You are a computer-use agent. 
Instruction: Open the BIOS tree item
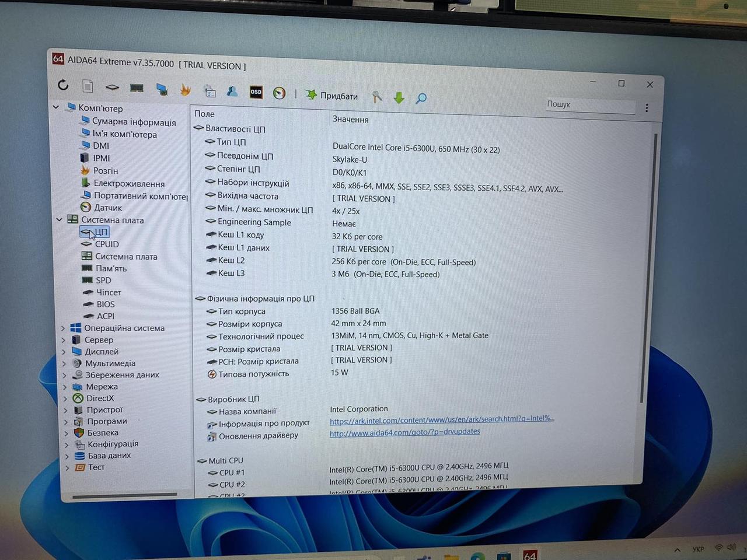click(106, 304)
